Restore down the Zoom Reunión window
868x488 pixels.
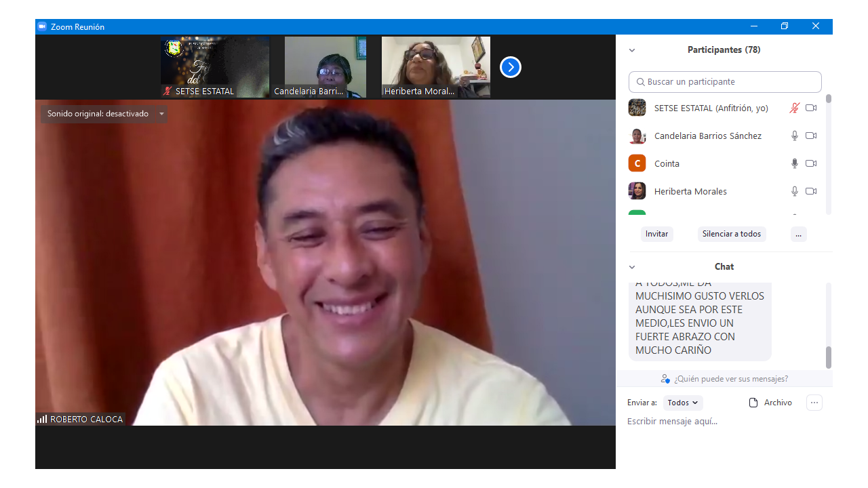(785, 26)
